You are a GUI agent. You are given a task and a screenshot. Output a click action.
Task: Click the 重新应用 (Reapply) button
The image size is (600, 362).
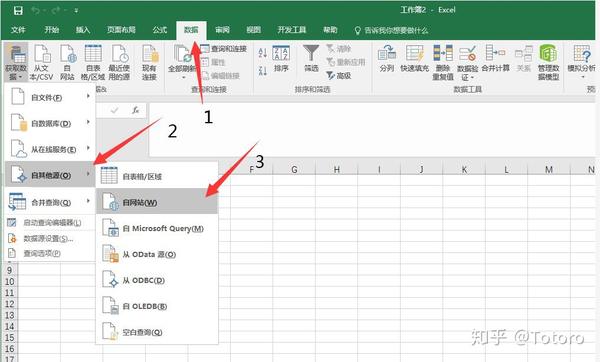pos(346,62)
